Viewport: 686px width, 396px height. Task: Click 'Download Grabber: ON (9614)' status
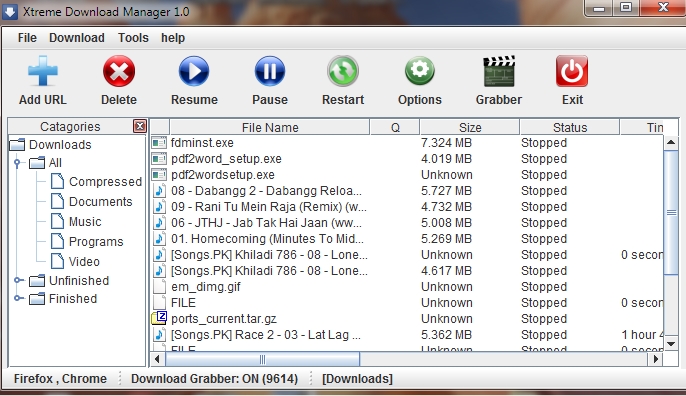click(x=214, y=378)
